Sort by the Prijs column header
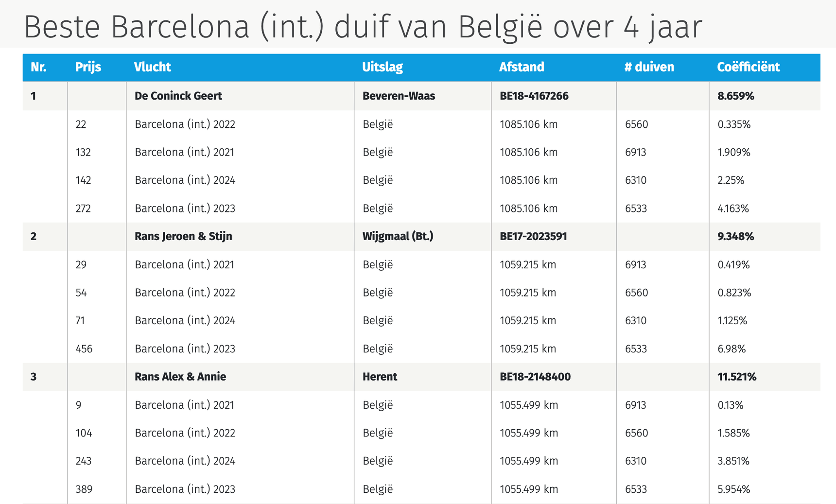Image resolution: width=836 pixels, height=504 pixels. tap(88, 67)
